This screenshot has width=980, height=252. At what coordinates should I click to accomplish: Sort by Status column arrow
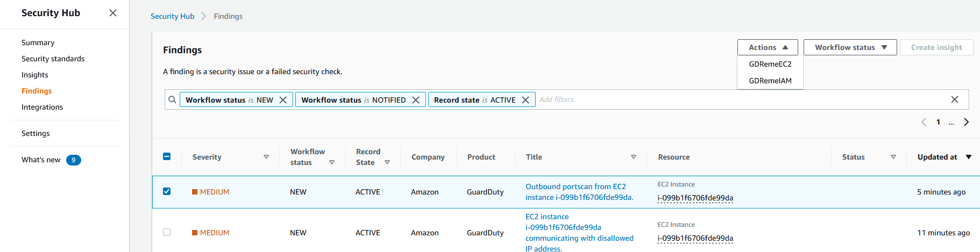point(893,157)
